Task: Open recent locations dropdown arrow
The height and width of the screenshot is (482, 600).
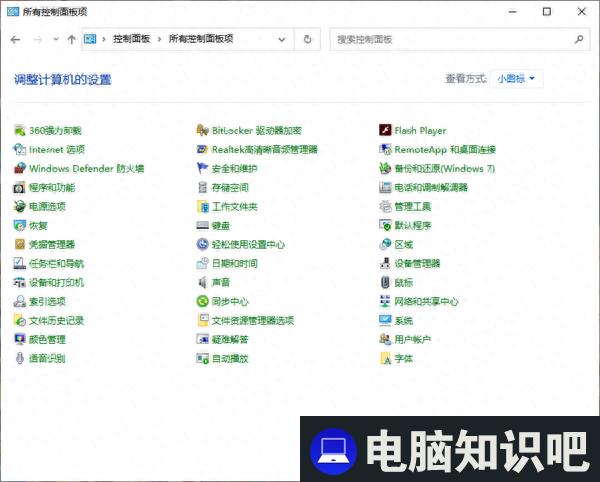Action: 56,39
